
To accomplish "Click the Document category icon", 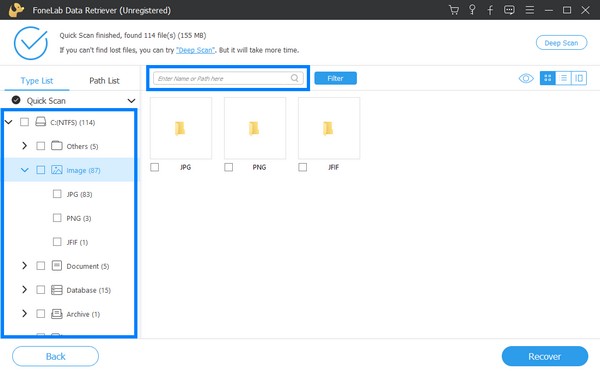I will [x=57, y=266].
